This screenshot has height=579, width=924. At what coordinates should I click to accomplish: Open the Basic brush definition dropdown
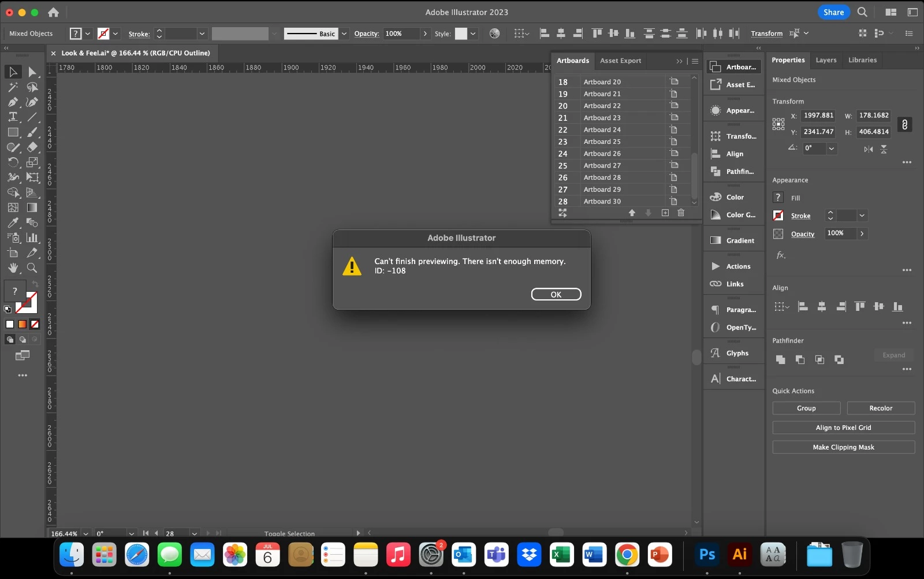click(x=344, y=34)
